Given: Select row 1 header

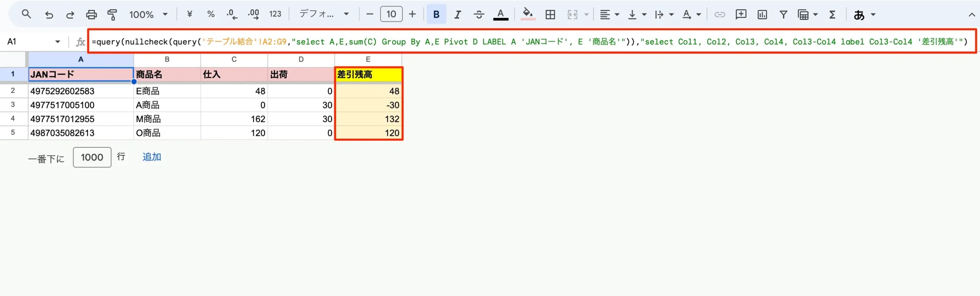Looking at the screenshot, I should tap(13, 74).
